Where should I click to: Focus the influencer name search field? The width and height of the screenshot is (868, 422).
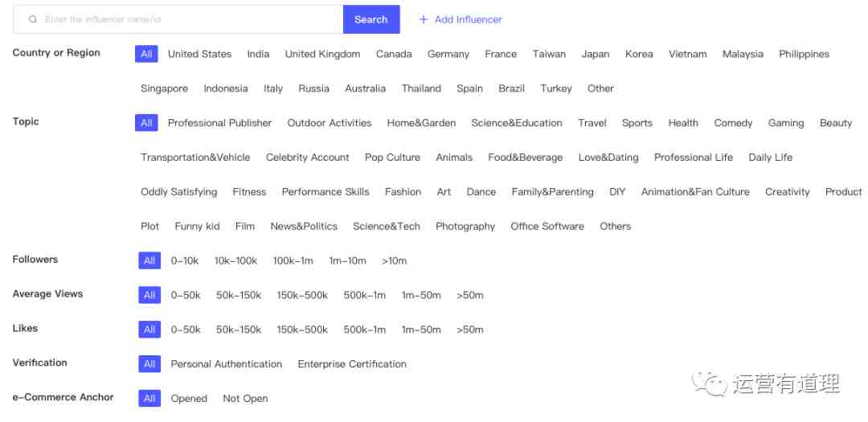(x=178, y=19)
